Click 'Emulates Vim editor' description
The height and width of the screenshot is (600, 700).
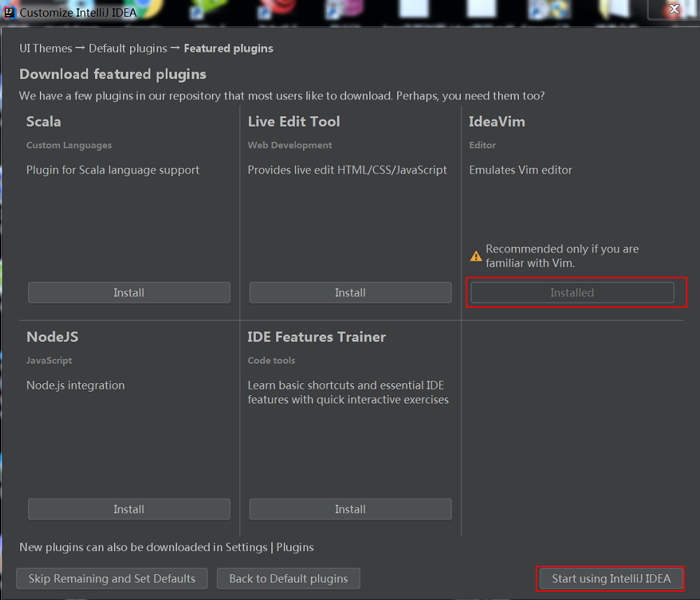(520, 170)
